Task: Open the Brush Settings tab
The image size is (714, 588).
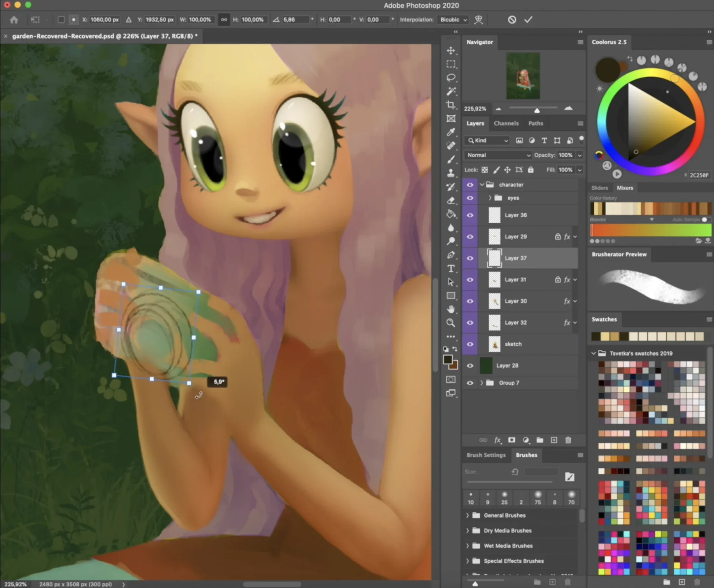Action: [486, 455]
